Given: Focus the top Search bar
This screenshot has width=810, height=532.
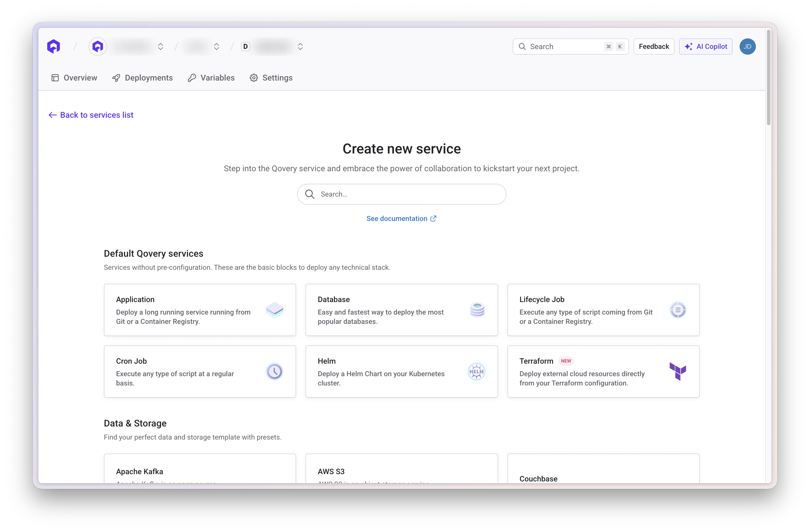Looking at the screenshot, I should (x=570, y=47).
